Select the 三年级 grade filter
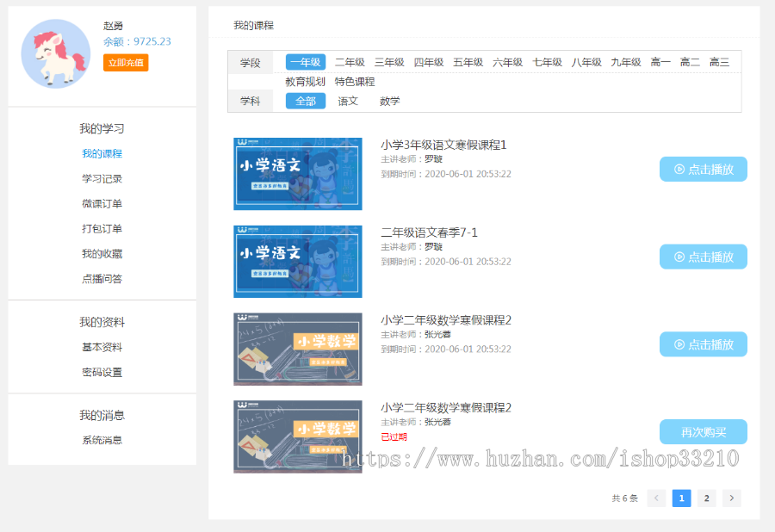This screenshot has width=775, height=532. 390,62
